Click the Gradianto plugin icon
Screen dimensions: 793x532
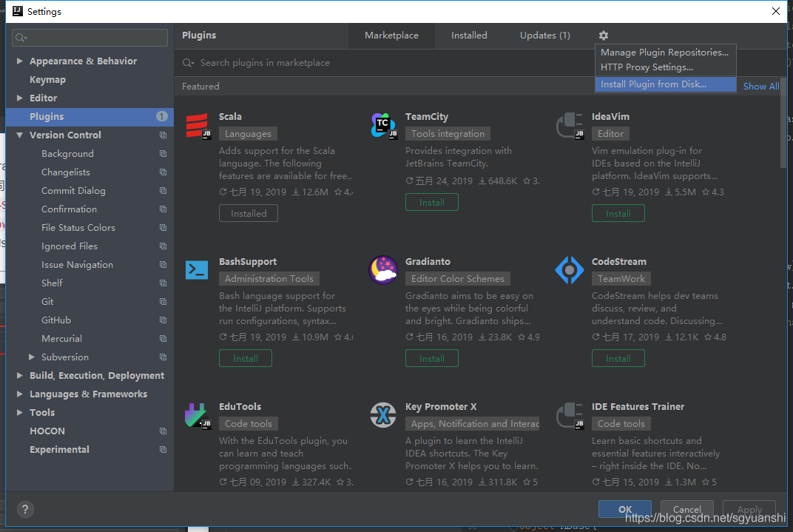[x=382, y=269]
